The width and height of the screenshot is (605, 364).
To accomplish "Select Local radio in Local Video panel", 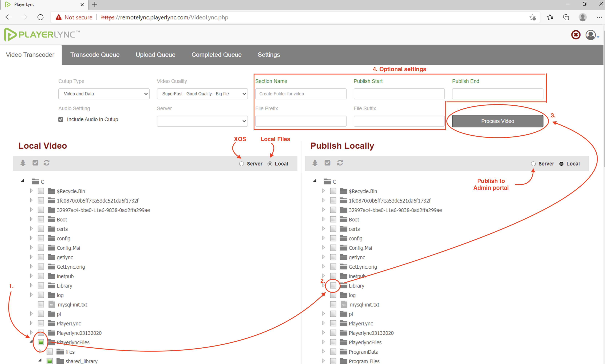I will (270, 164).
